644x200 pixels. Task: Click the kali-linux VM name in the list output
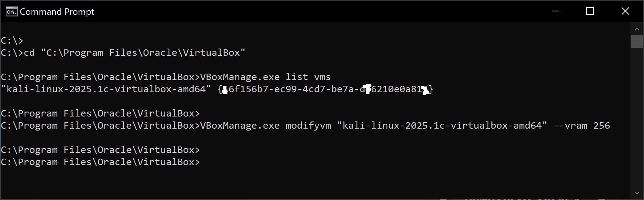pyautogui.click(x=106, y=89)
